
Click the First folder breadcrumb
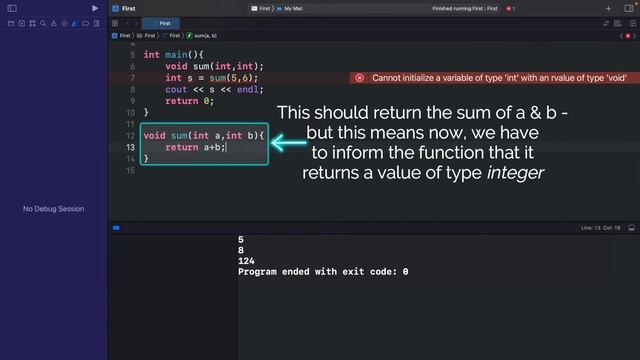click(146, 36)
